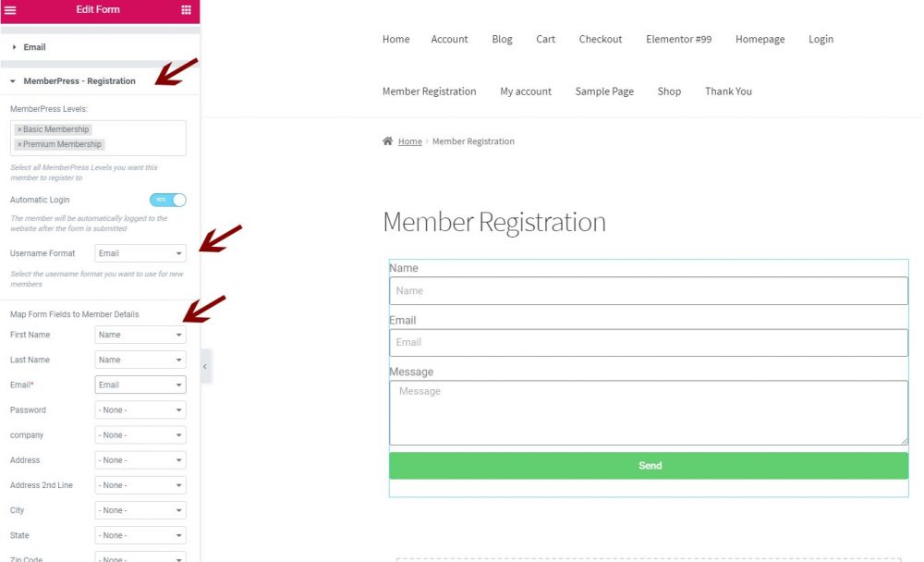The height and width of the screenshot is (562, 924).
Task: Open the Username Format dropdown
Action: [x=140, y=253]
